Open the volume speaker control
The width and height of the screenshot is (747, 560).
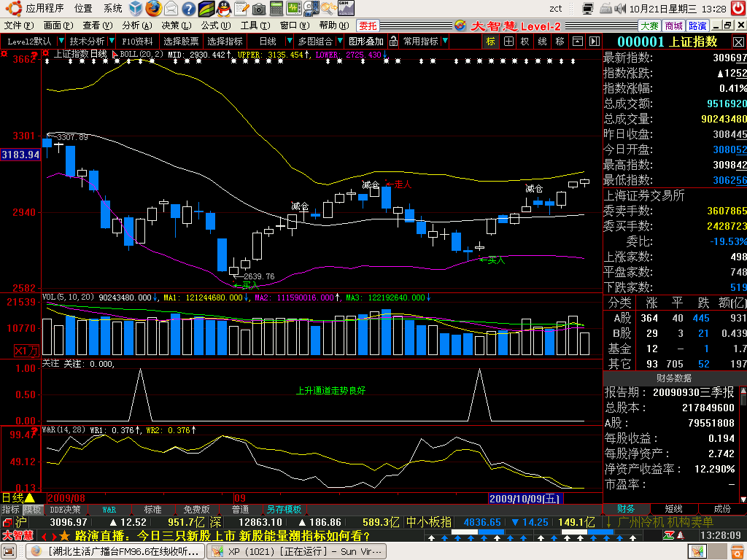(620, 9)
